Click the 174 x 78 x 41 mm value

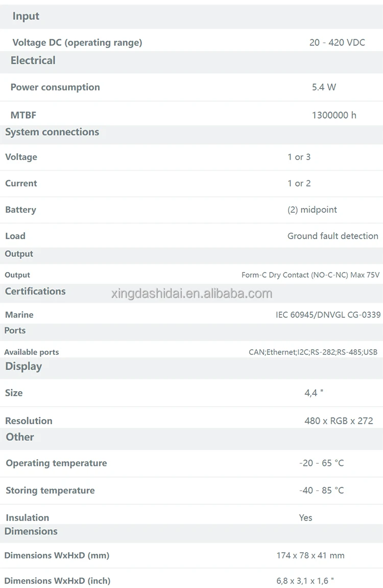(x=310, y=555)
